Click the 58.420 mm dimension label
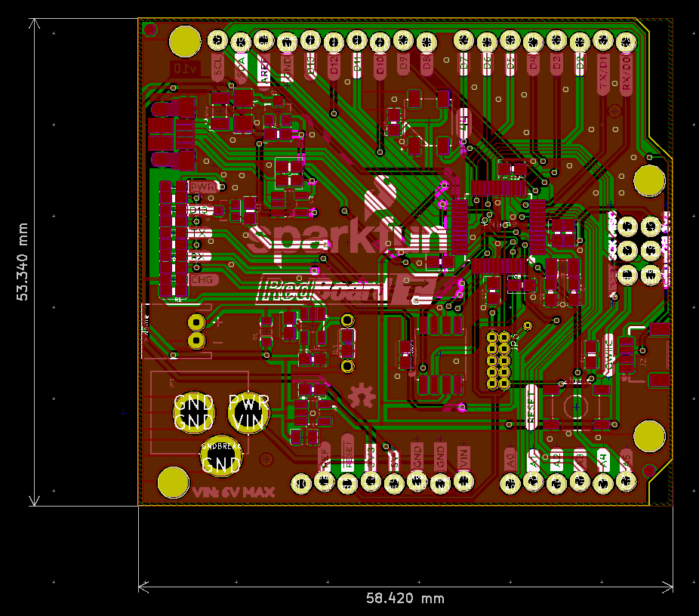 click(x=405, y=599)
